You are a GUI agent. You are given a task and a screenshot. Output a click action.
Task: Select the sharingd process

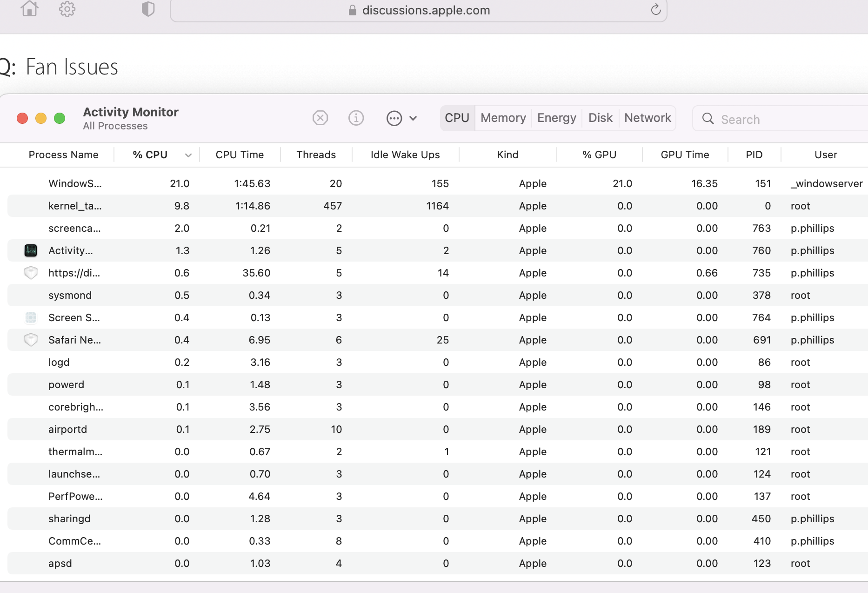click(x=69, y=519)
